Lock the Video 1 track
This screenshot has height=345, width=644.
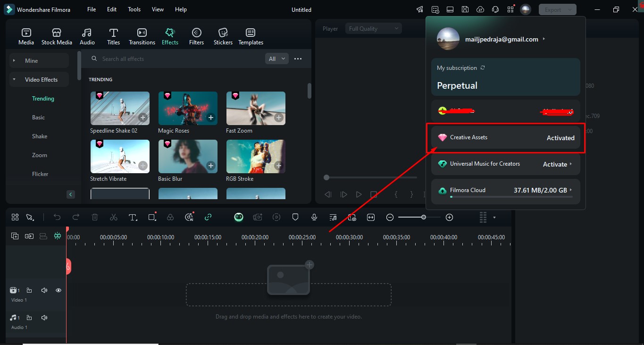coord(29,290)
